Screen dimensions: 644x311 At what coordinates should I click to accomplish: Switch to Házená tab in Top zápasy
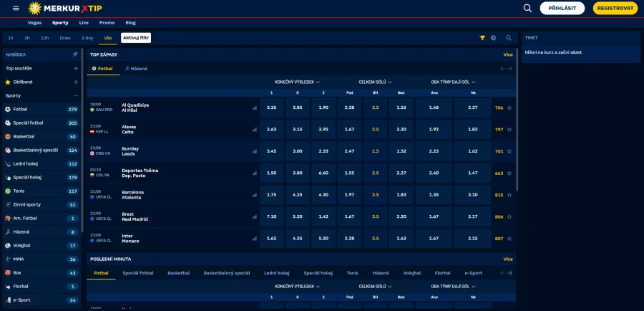click(137, 69)
